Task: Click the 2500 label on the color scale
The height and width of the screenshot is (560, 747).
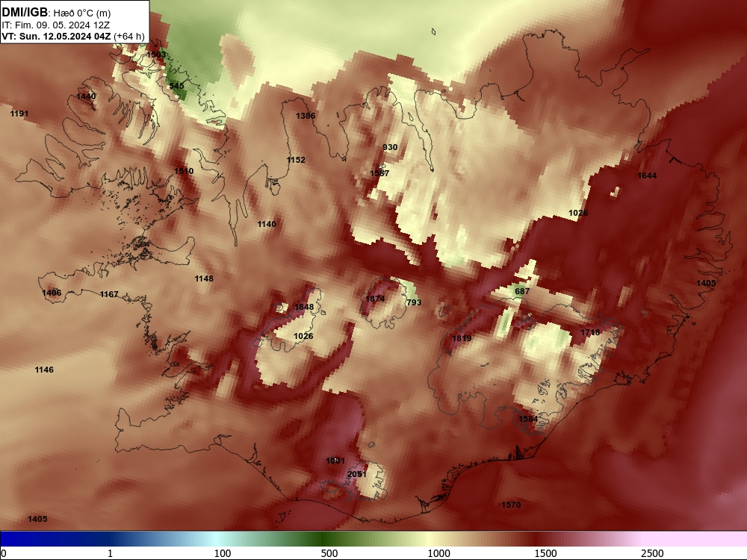Action: pos(652,553)
